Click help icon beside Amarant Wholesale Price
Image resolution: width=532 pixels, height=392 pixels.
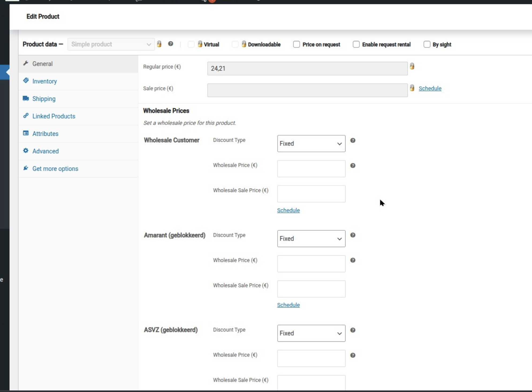tap(353, 260)
